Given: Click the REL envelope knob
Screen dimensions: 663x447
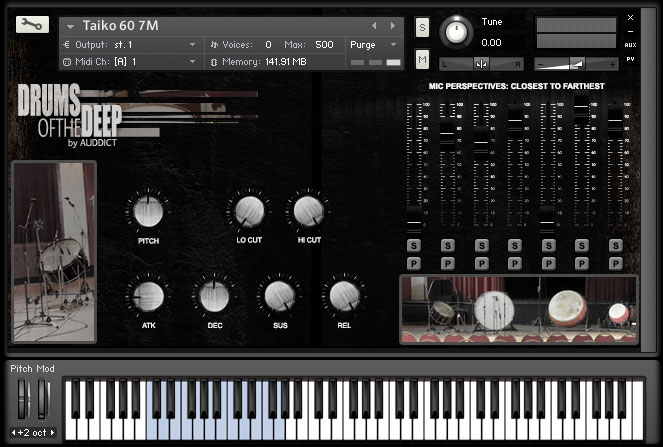Looking at the screenshot, I should tap(343, 296).
